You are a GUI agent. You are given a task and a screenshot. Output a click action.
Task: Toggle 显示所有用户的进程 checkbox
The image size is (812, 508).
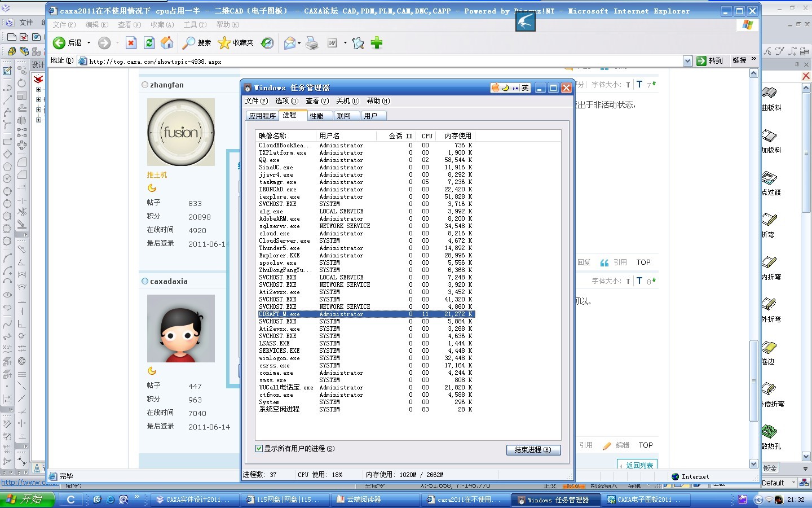[259, 449]
